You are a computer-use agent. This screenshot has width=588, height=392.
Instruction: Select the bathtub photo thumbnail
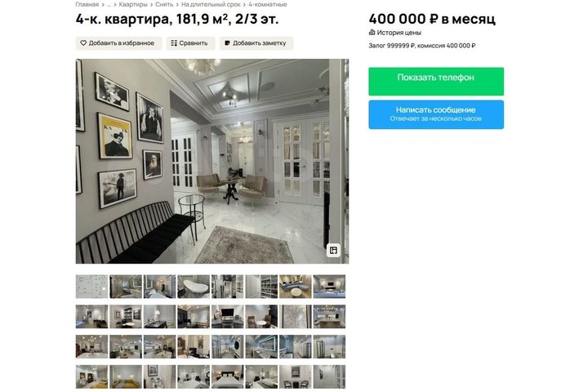coord(194,286)
